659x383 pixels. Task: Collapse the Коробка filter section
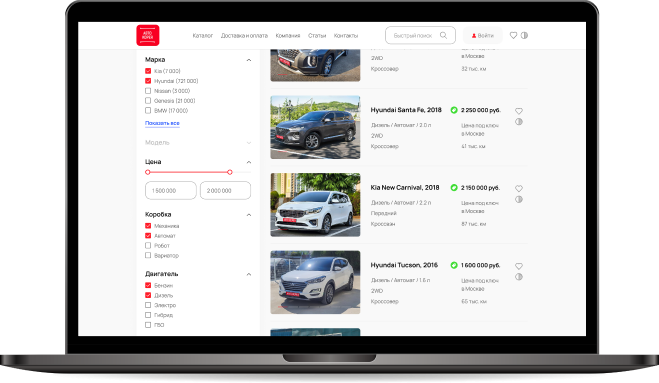(x=249, y=215)
